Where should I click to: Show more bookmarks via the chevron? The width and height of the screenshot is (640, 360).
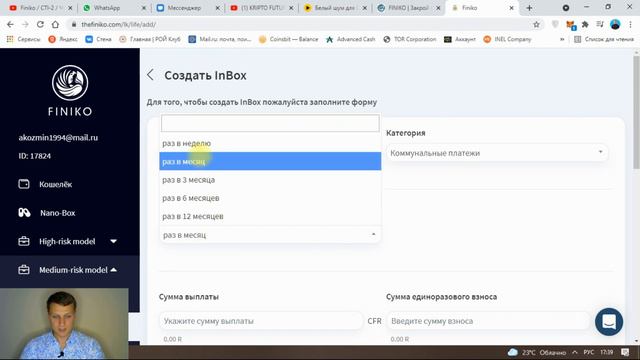coord(562,39)
